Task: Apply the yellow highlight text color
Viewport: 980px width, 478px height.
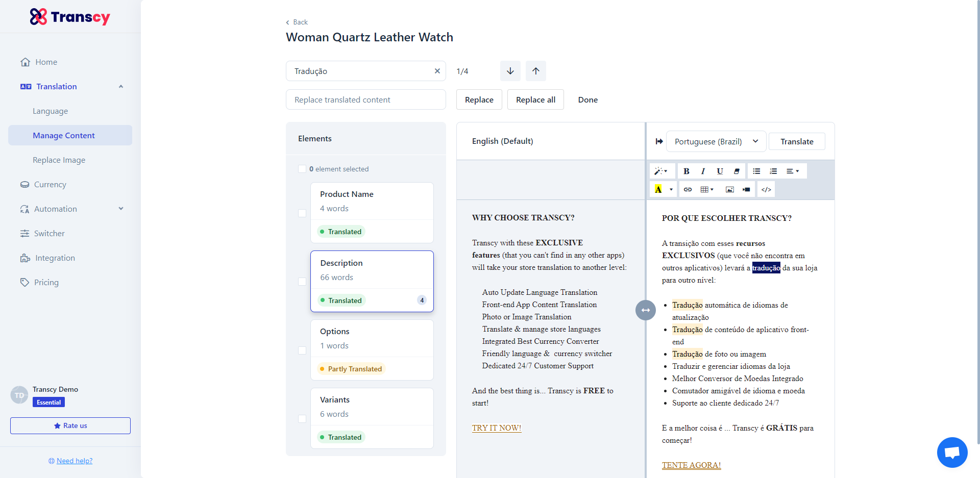Action: tap(658, 189)
